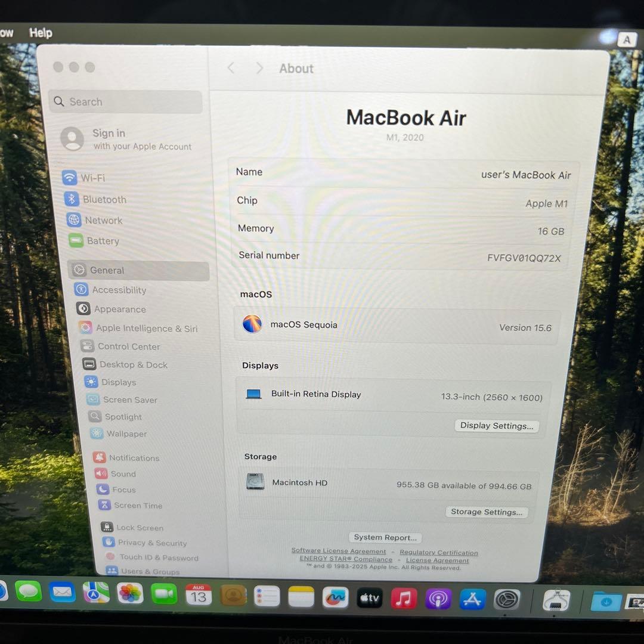Launch Music from the Dock
644x644 pixels.
(403, 599)
